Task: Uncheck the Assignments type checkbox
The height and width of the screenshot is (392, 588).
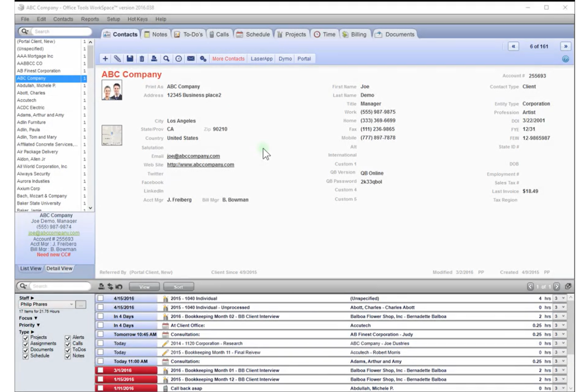Action: tap(25, 344)
